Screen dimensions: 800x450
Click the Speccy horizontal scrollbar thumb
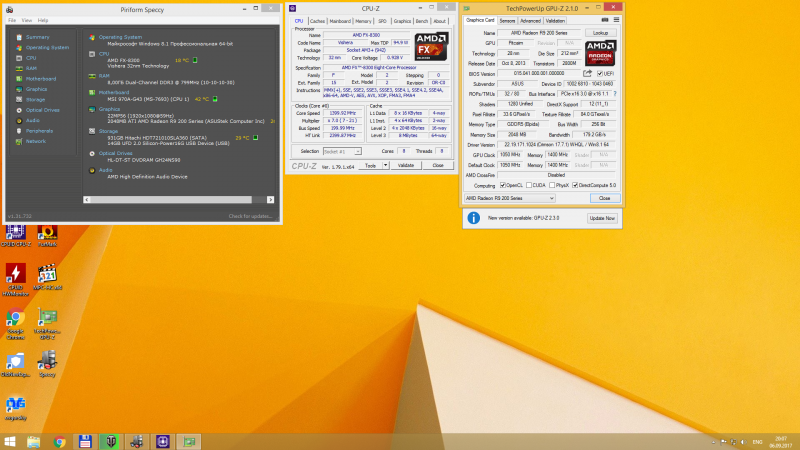(171, 199)
